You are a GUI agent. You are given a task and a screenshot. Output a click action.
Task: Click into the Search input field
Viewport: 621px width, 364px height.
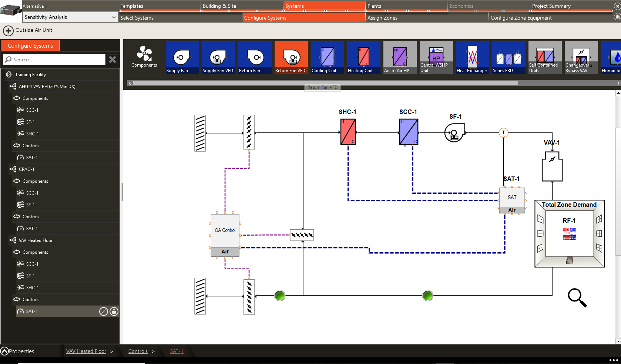(54, 60)
